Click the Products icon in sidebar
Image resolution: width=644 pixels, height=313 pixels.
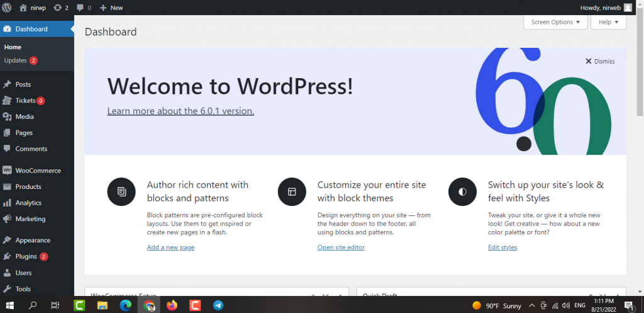point(7,187)
